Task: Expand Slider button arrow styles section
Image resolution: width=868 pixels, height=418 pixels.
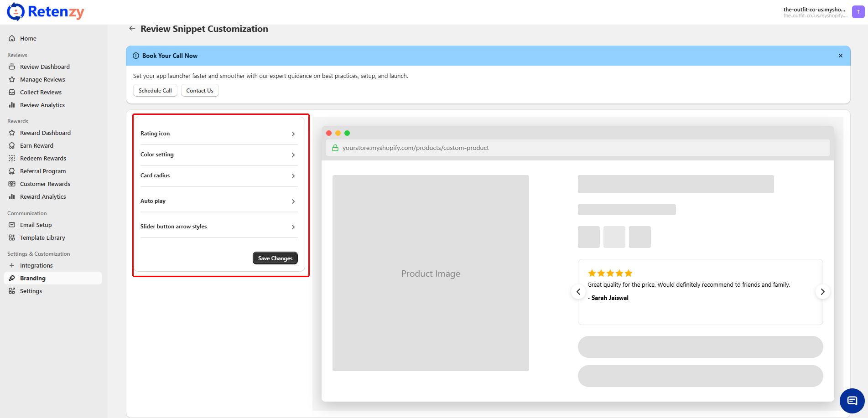Action: click(x=218, y=227)
